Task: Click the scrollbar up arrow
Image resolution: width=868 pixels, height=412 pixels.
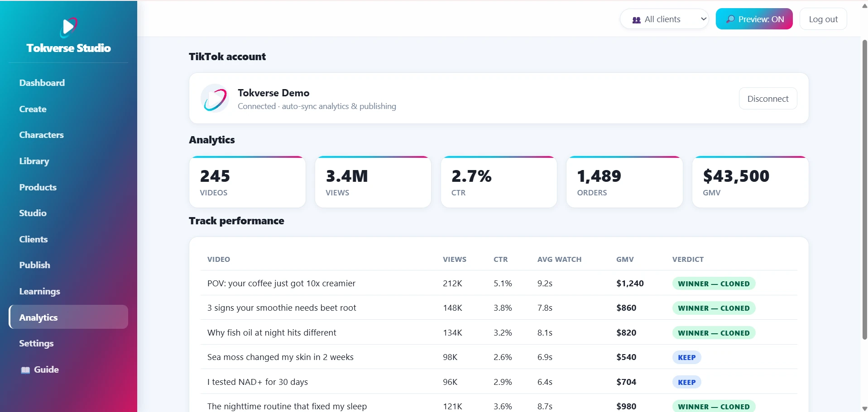Action: [x=864, y=6]
